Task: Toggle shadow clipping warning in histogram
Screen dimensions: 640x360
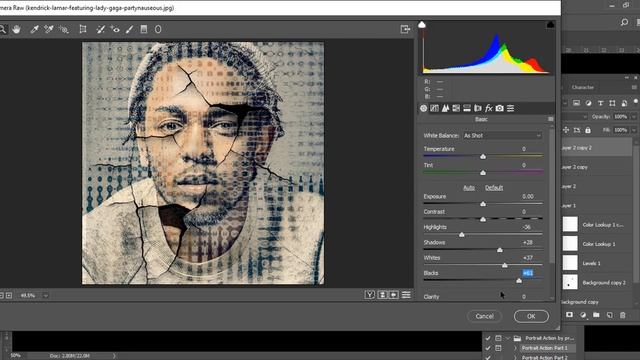Action: 422,25
